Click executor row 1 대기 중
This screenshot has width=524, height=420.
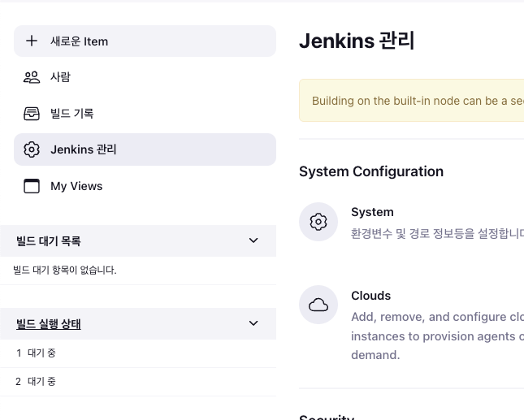coord(138,353)
